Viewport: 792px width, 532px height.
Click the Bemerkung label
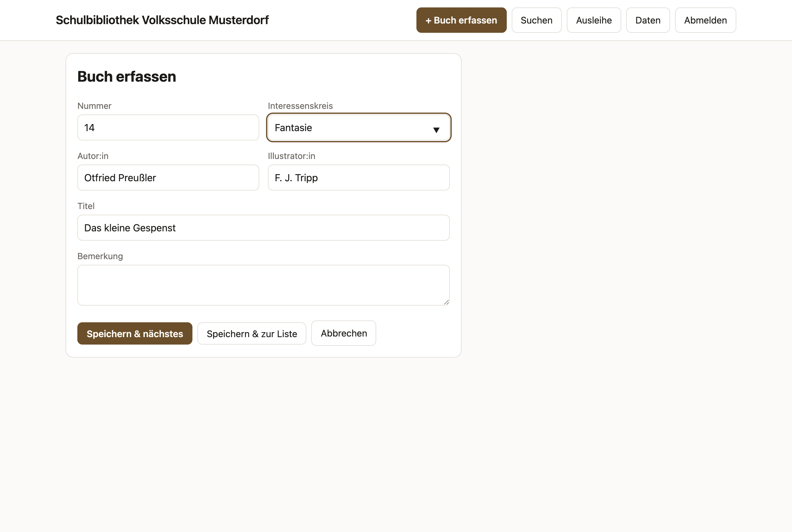pyautogui.click(x=100, y=256)
